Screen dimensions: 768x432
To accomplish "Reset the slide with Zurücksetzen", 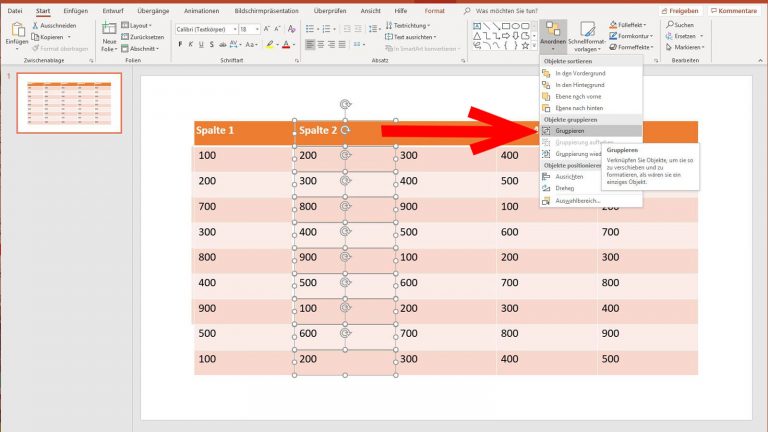I will pos(143,37).
